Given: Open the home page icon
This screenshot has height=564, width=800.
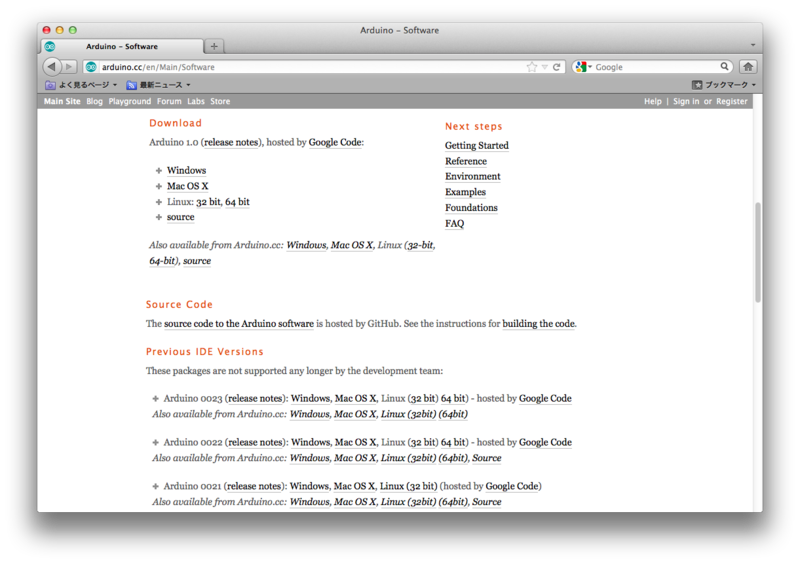Looking at the screenshot, I should (748, 66).
